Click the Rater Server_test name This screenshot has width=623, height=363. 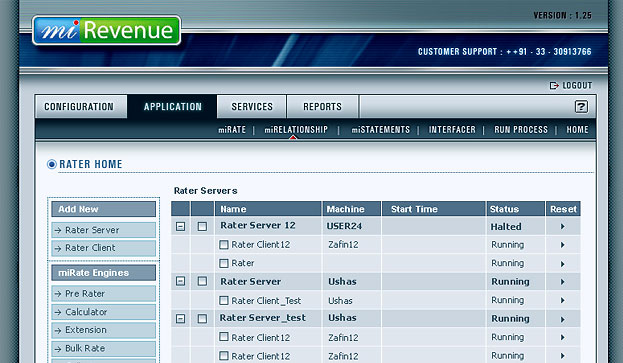click(x=263, y=318)
